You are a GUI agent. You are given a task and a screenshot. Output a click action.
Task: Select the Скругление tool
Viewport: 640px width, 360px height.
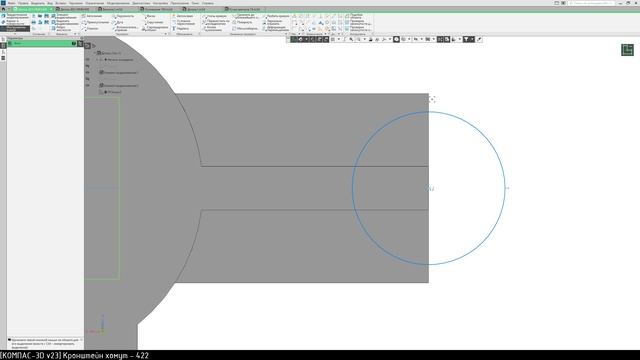(153, 22)
